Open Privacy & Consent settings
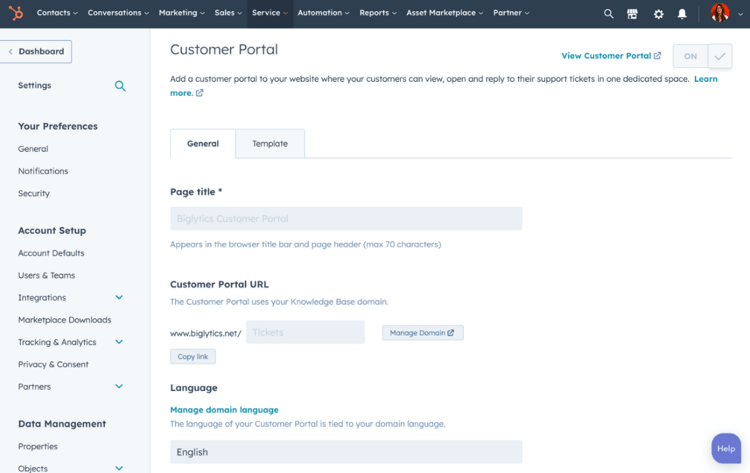 pos(53,364)
